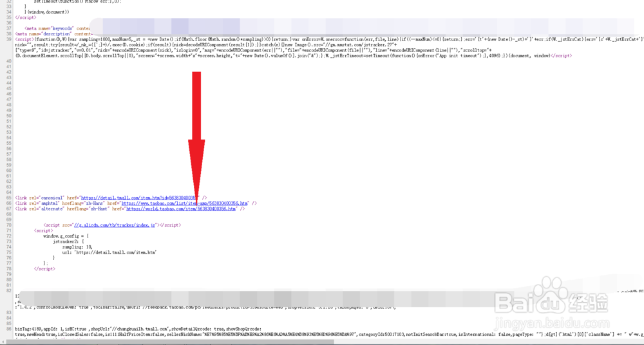Click line number 65 in the gutter
Viewport: 644px width, 345px height.
pyautogui.click(x=9, y=198)
